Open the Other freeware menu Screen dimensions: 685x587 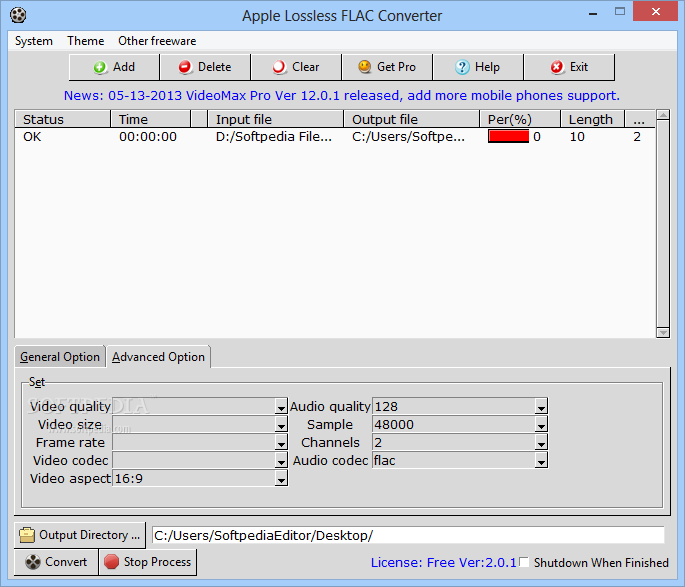tap(157, 41)
